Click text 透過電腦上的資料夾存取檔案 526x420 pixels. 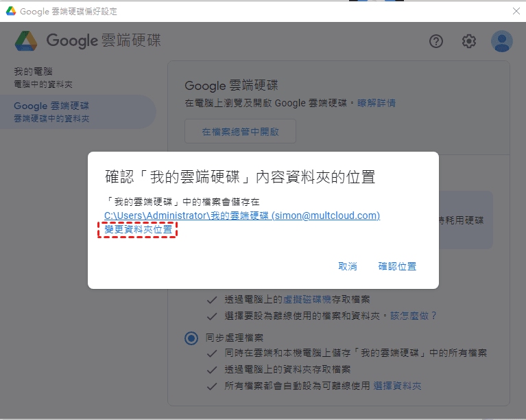pyautogui.click(x=287, y=369)
